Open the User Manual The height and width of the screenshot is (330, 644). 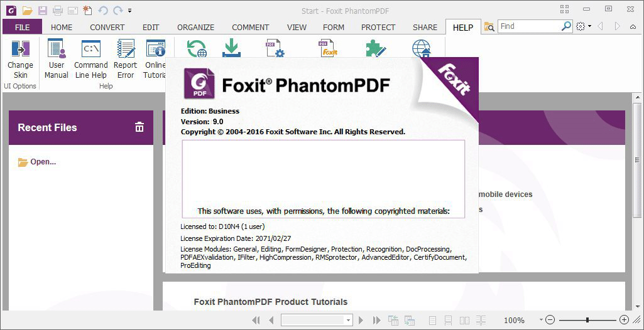pos(57,59)
